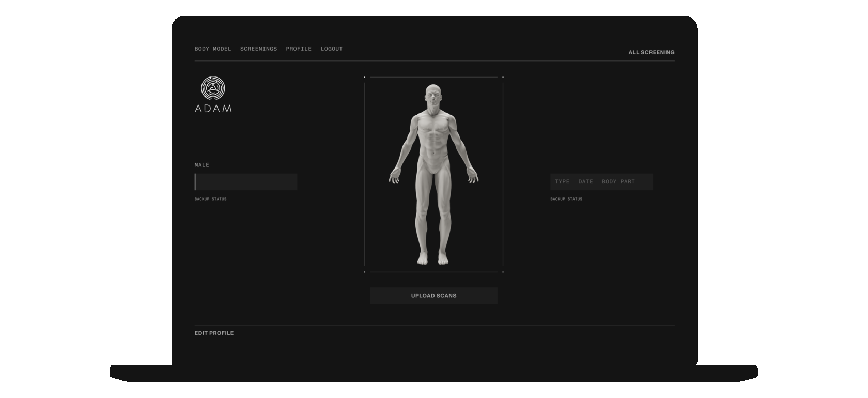868x398 pixels.
Task: Click the top-left corner dot of model frame
Action: pyautogui.click(x=365, y=77)
